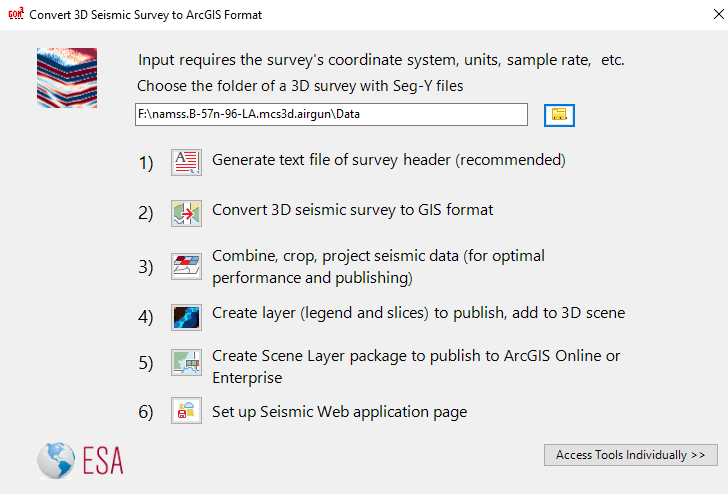This screenshot has width=728, height=494.
Task: Click the Seismic Web application setup icon
Action: click(186, 411)
